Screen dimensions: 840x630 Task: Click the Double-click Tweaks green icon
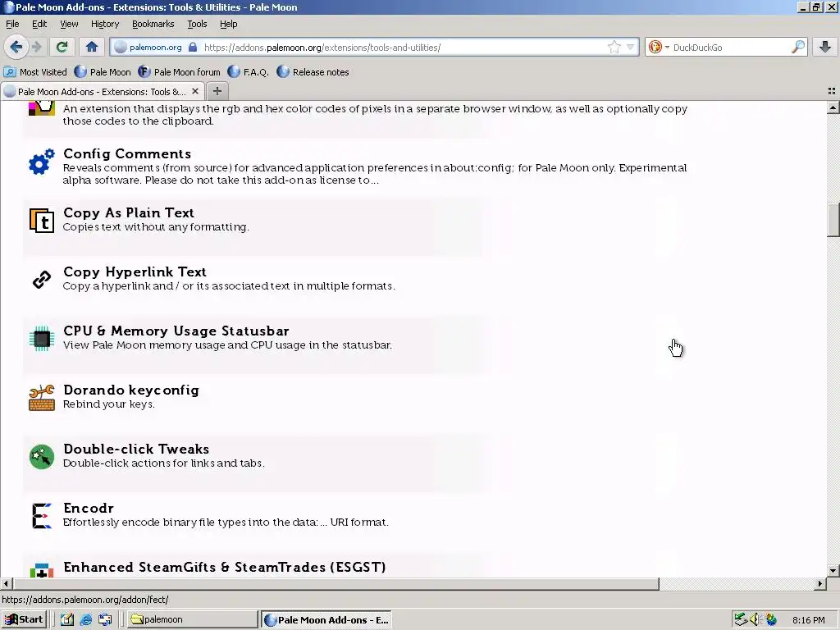pyautogui.click(x=42, y=456)
